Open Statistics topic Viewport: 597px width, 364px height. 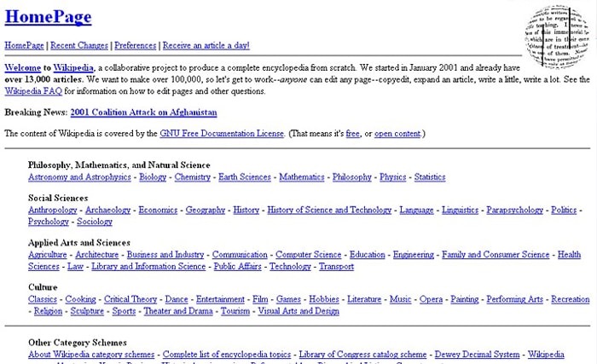click(x=430, y=177)
